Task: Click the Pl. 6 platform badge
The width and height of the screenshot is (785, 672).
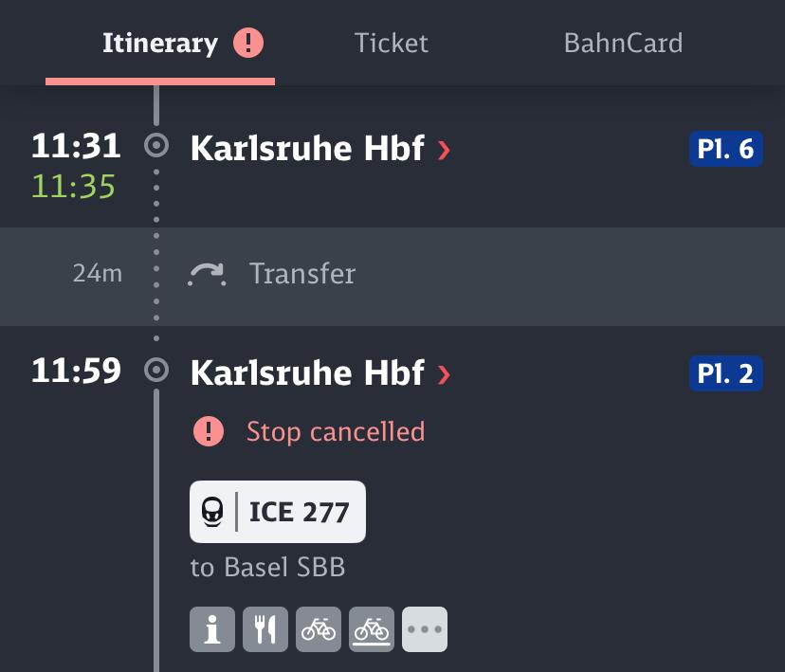Action: point(725,149)
